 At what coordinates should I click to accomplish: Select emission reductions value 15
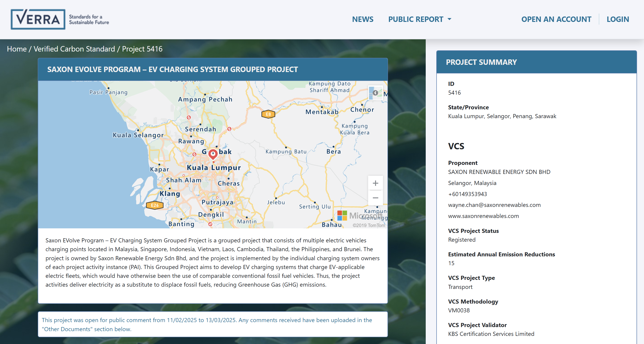pyautogui.click(x=451, y=263)
